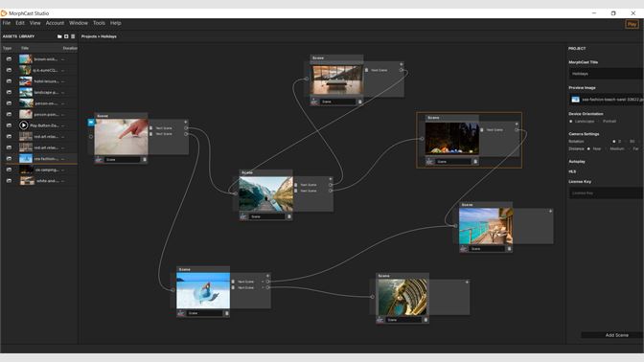This screenshot has height=362, width=644.
Task: Remove the mountain lake scene using its trash icon
Action: pyautogui.click(x=289, y=216)
